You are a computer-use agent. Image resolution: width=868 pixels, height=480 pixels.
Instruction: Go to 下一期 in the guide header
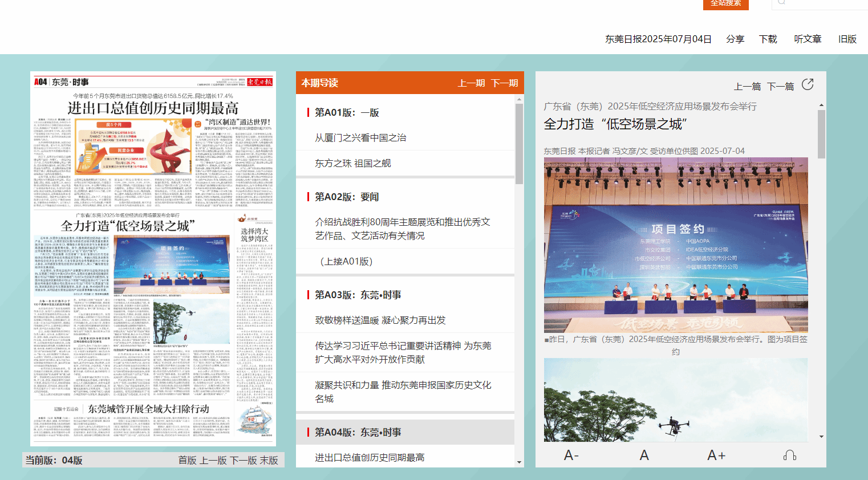tap(504, 83)
